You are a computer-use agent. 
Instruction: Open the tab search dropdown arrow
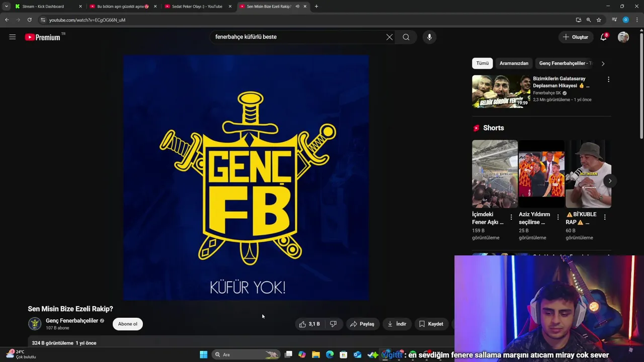(6, 7)
